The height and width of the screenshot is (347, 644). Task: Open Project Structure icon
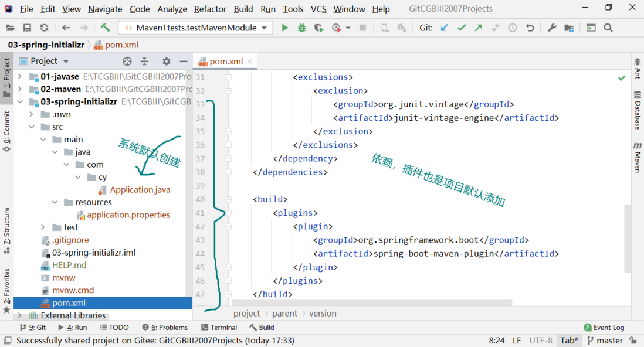point(569,28)
